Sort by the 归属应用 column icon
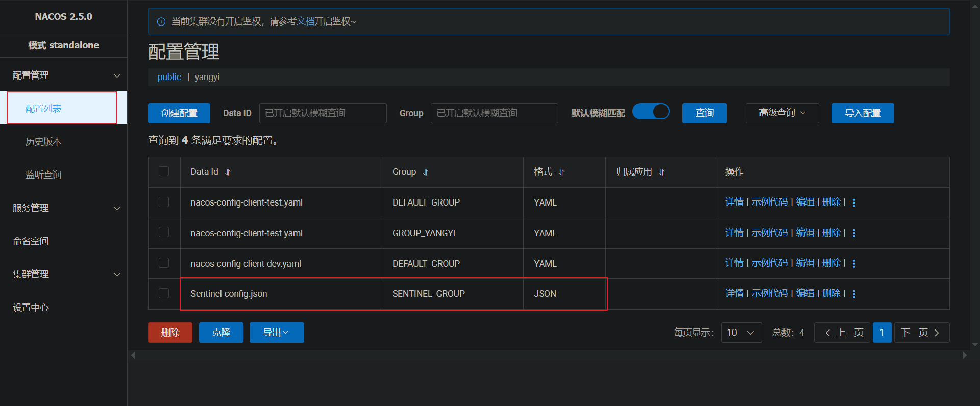980x406 pixels. (661, 172)
